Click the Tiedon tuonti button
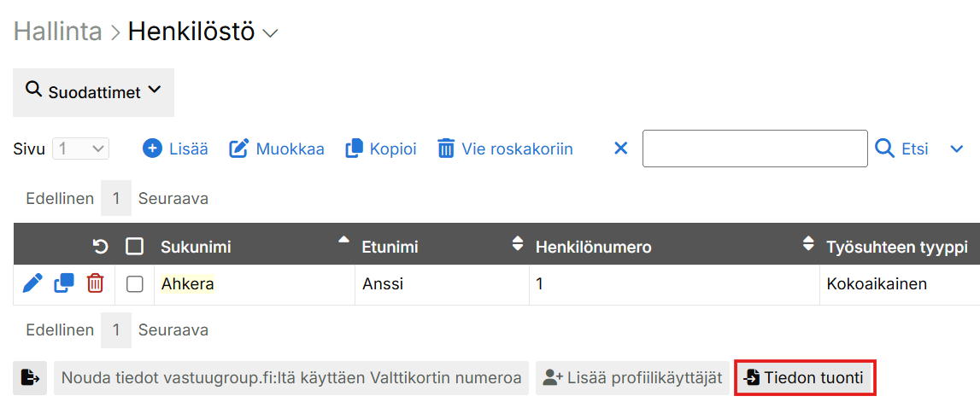 coord(804,377)
